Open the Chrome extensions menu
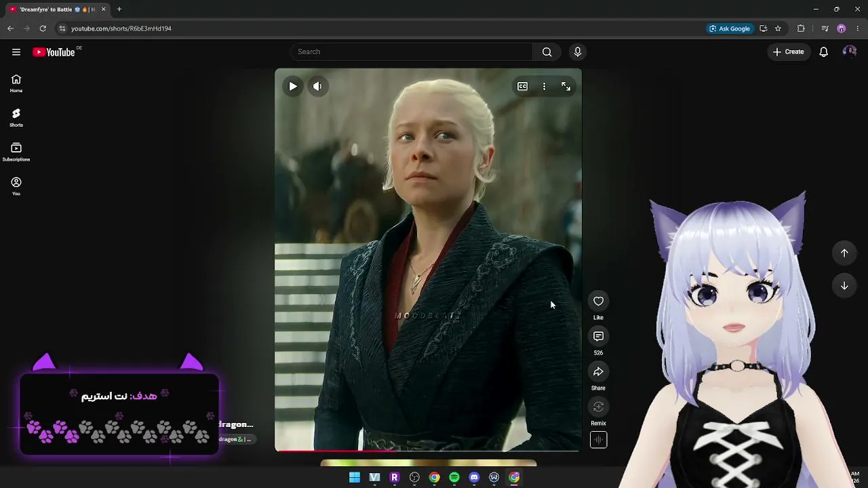Image resolution: width=868 pixels, height=488 pixels. [801, 28]
